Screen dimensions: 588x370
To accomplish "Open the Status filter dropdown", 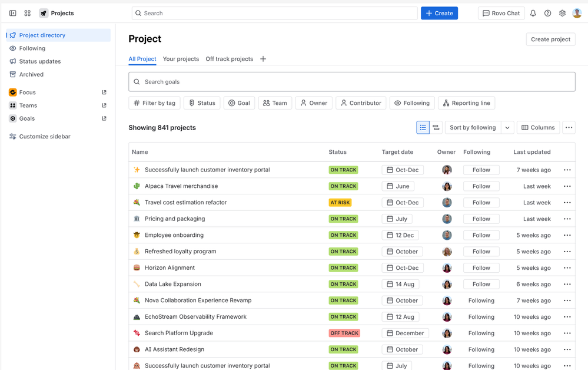I will 202,103.
